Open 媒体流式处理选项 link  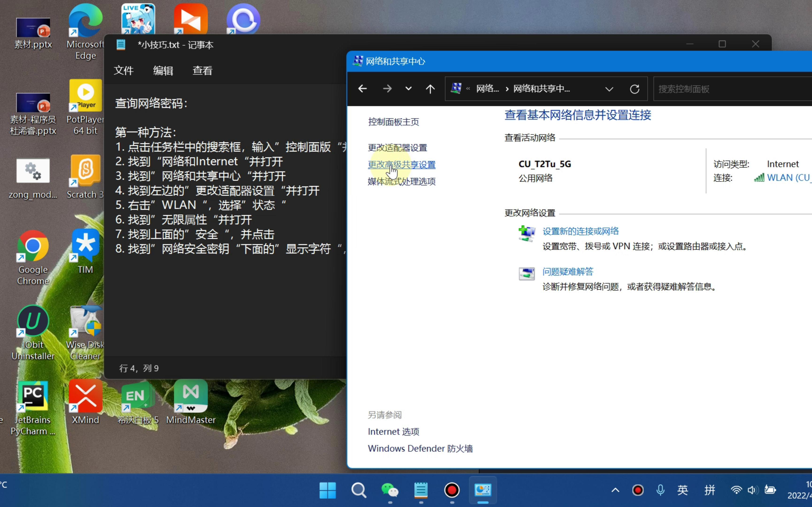(x=402, y=181)
